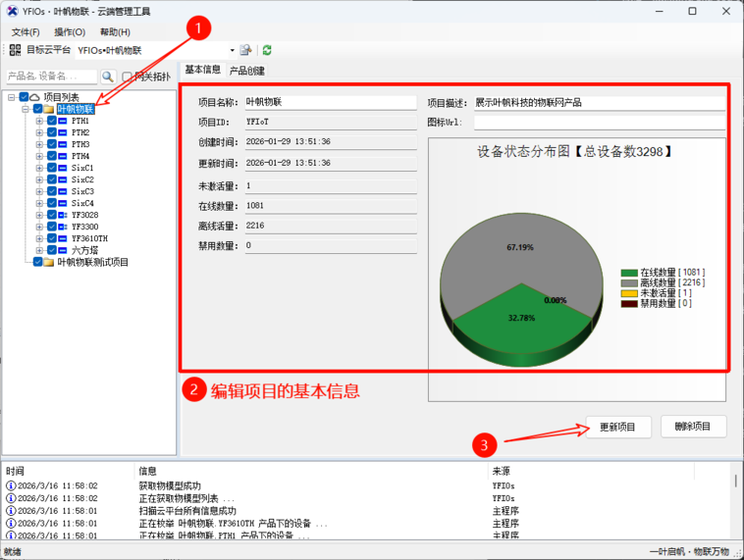Click the 更新项目 button
This screenshot has height=560, width=744.
coord(618,427)
